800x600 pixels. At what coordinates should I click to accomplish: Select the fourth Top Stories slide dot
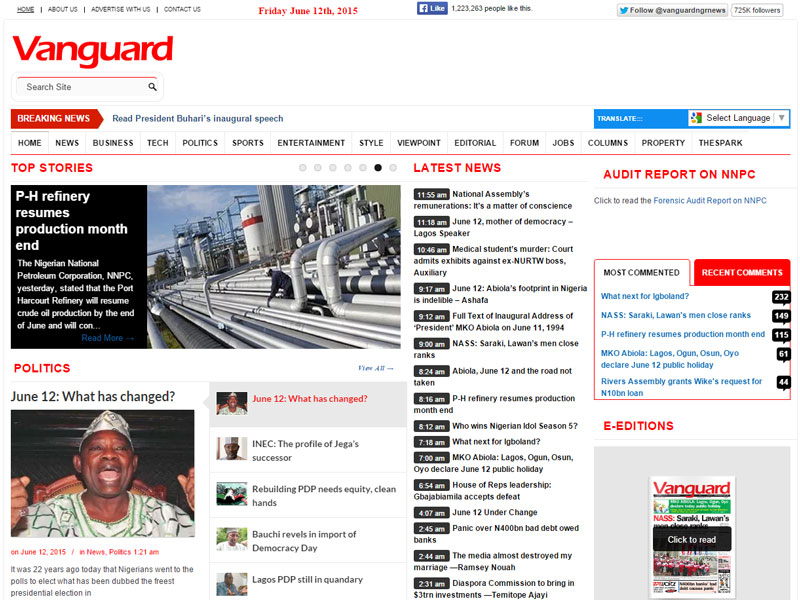pos(347,167)
